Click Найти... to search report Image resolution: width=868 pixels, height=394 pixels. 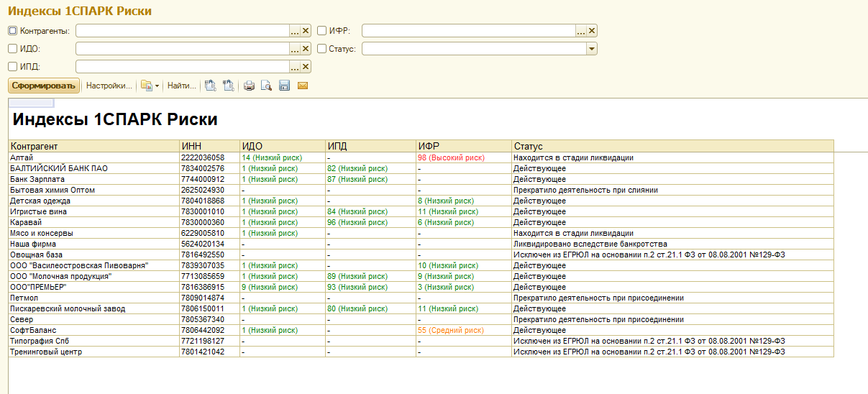[x=182, y=86]
